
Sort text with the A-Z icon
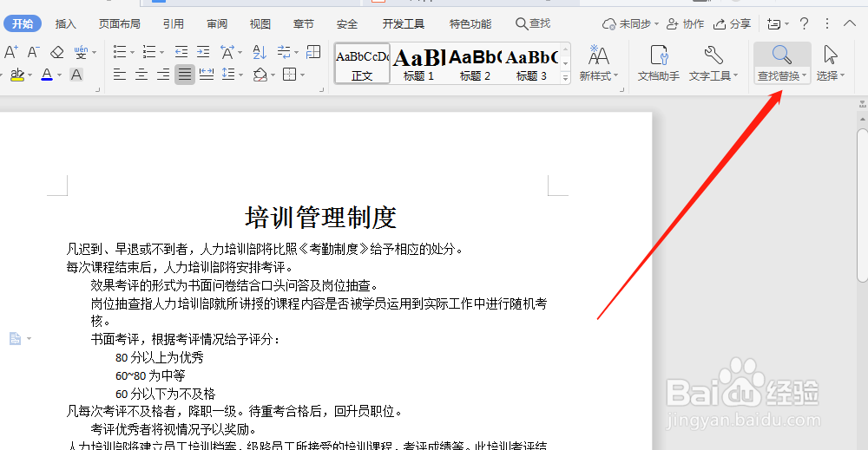[x=259, y=53]
